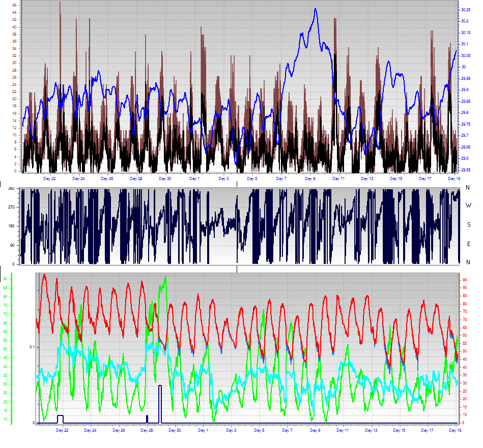Click the 46 value on the wind speed axis
Screen dimensions: 483x448
click(14, 5)
